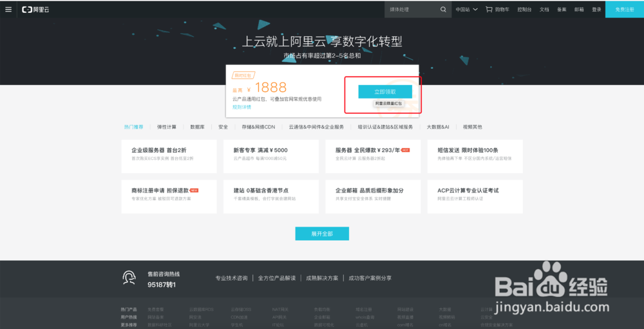Open the 企业级服务器 首台2折 card
Image resolution: width=644 pixels, height=329 pixels.
click(x=169, y=156)
